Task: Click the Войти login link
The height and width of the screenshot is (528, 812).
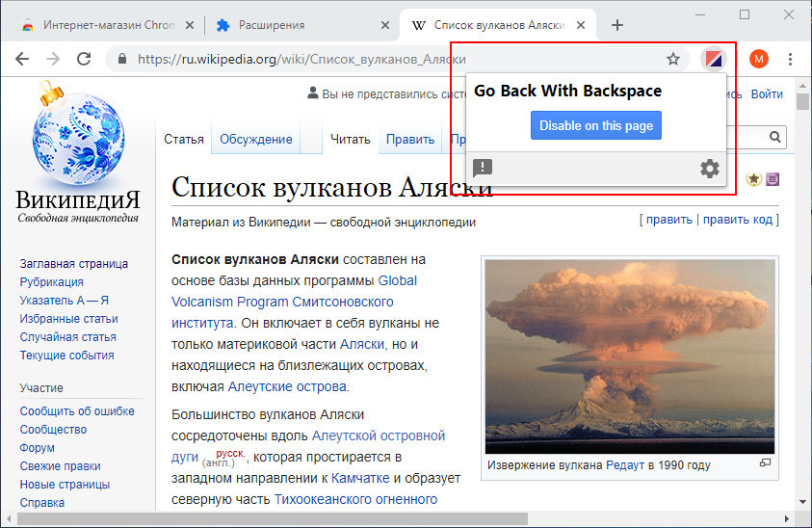Action: coord(767,94)
